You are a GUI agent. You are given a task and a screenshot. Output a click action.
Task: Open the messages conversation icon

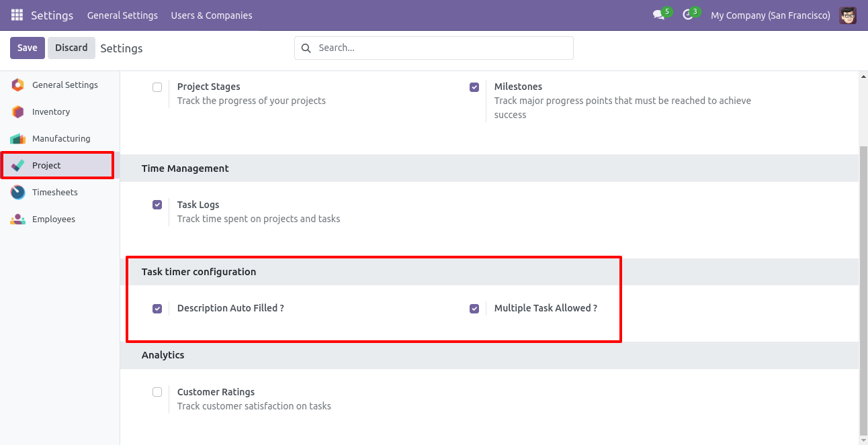tap(658, 15)
